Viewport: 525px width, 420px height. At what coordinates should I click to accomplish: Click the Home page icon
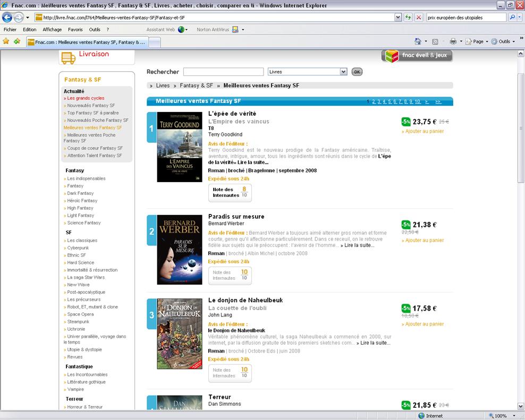[x=418, y=41]
